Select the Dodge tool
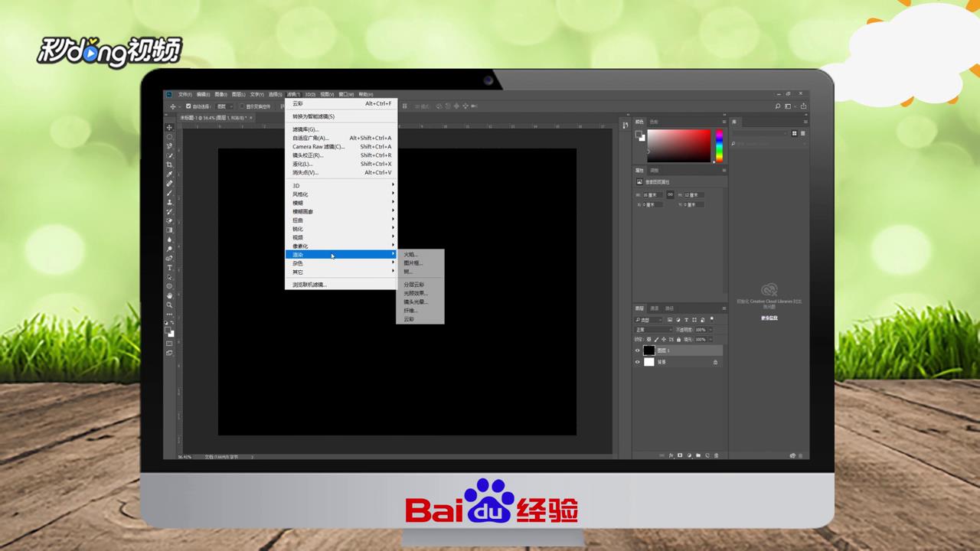980x551 pixels. pyautogui.click(x=169, y=248)
